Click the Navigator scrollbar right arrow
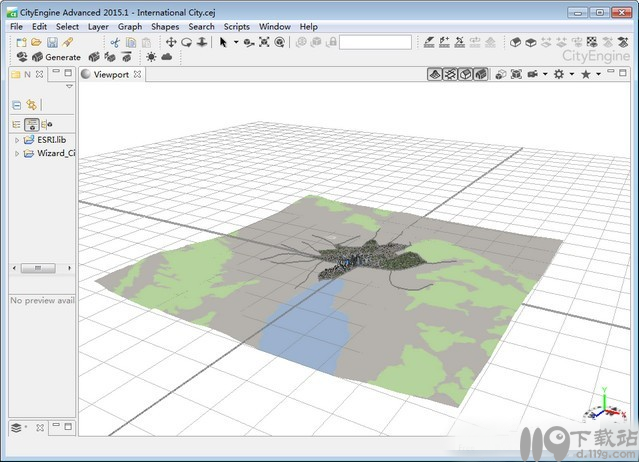This screenshot has height=462, width=639. tap(70, 268)
